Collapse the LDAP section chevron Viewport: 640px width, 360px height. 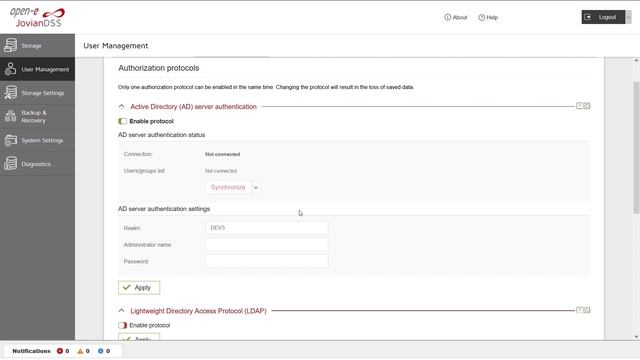coord(121,311)
